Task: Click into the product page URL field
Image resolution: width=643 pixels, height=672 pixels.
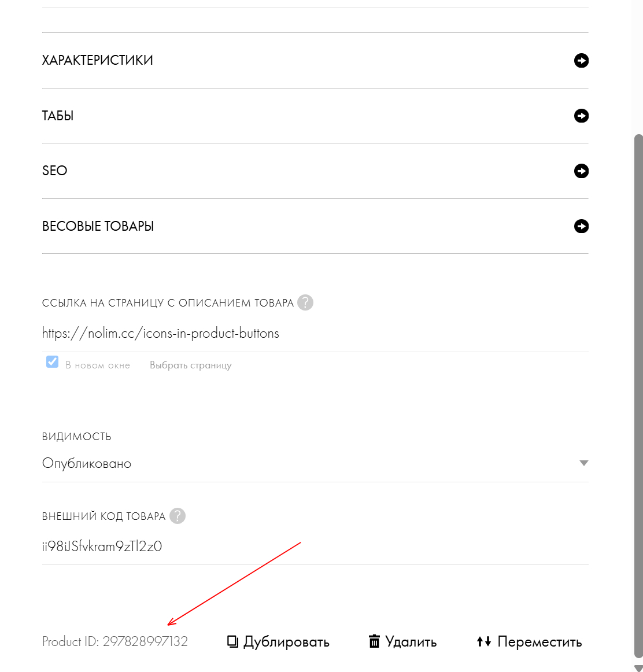Action: pos(315,334)
